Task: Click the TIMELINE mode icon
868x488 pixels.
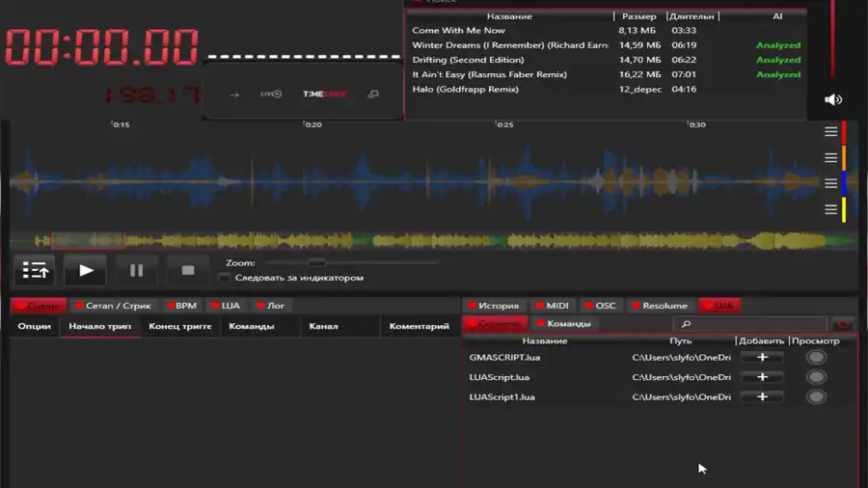Action: pos(323,95)
